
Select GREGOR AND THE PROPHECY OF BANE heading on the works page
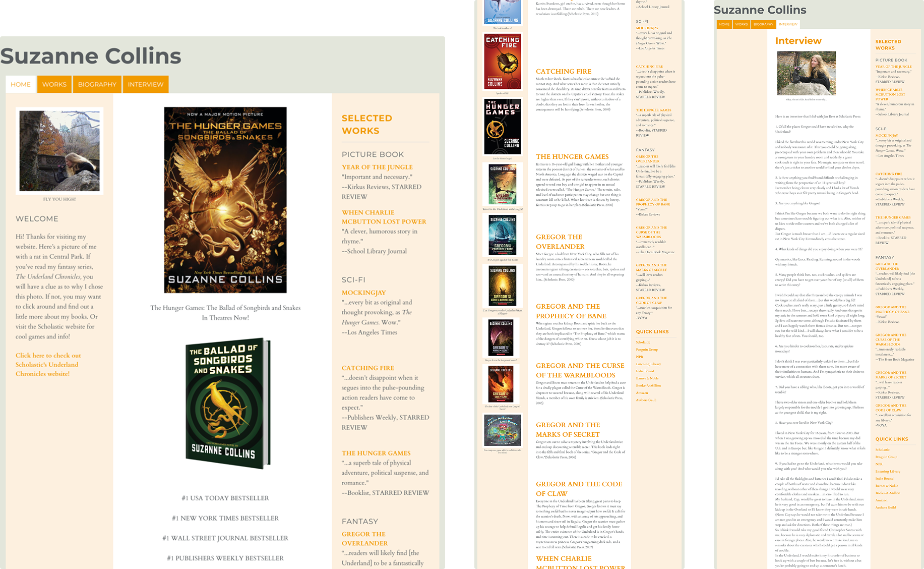(571, 311)
